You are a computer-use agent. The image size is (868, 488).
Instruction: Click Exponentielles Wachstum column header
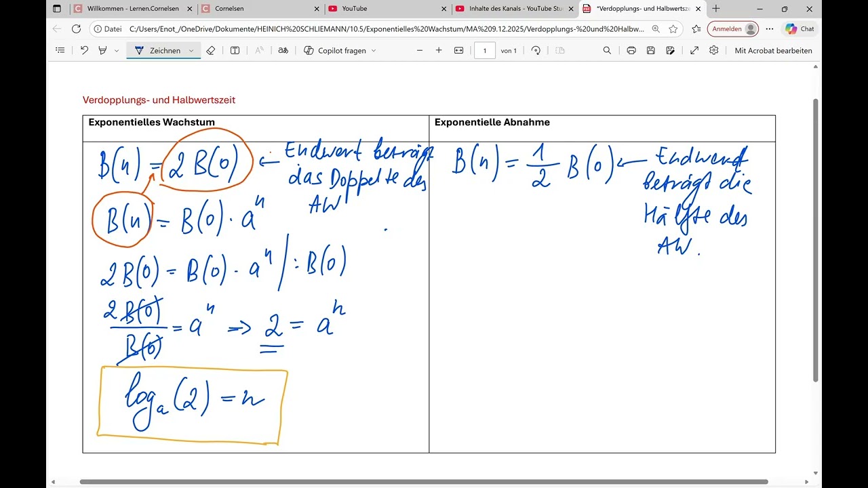[x=152, y=123]
